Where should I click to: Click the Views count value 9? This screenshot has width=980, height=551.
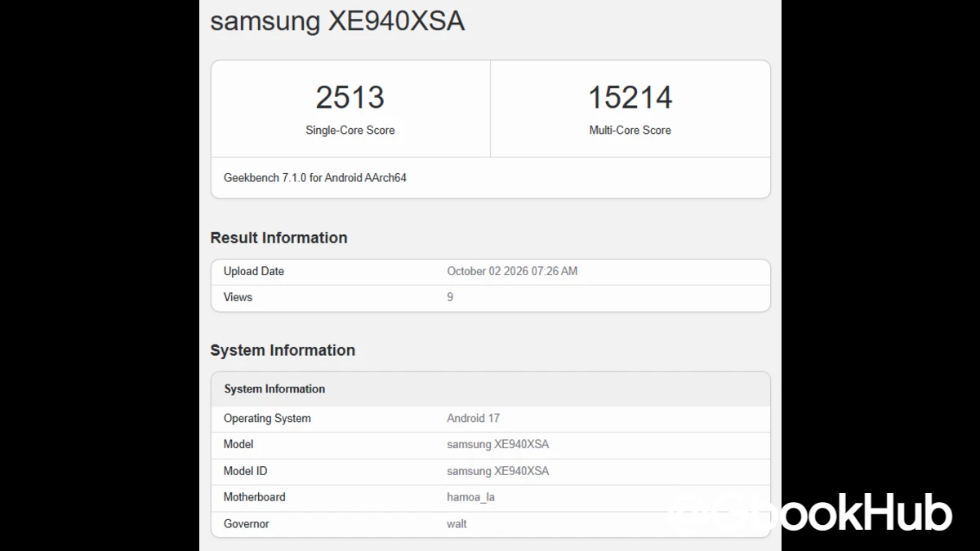pos(450,297)
